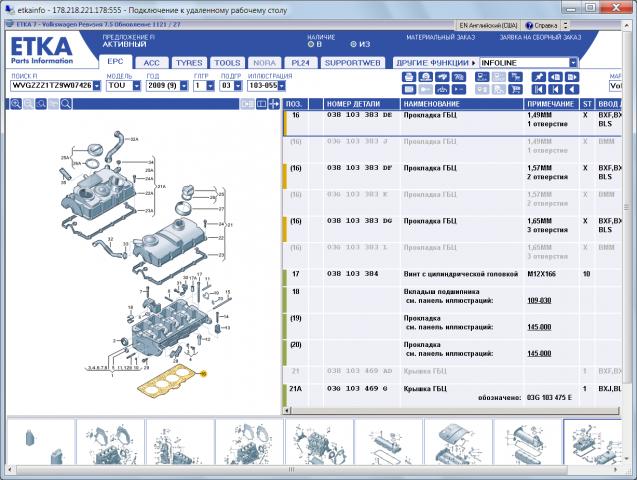Screen dimensions: 637x480
Task: Click the highlighted callout 16 on the gasket drawing
Action: coord(204,374)
